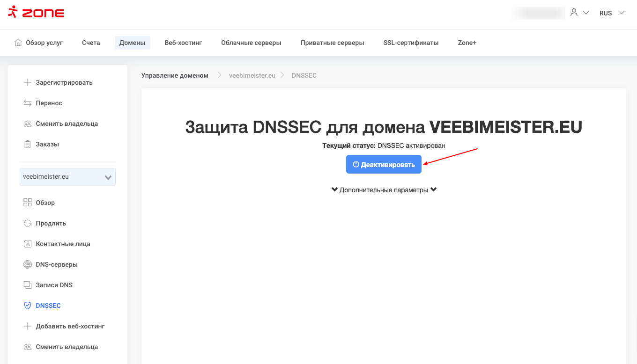
Task: Click the clipboard icon beside Заказы
Action: 27,144
